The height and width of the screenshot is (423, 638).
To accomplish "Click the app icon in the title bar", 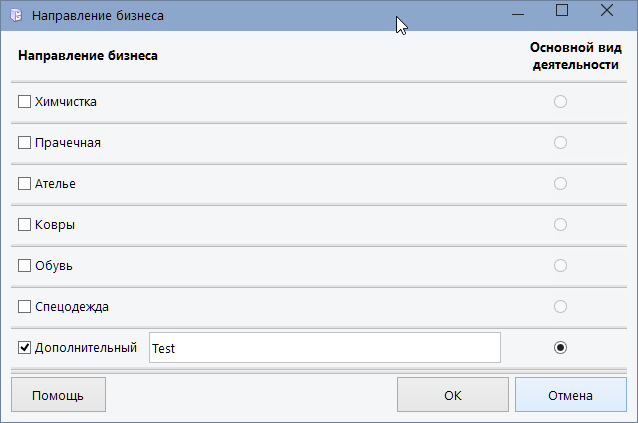I will pyautogui.click(x=15, y=16).
